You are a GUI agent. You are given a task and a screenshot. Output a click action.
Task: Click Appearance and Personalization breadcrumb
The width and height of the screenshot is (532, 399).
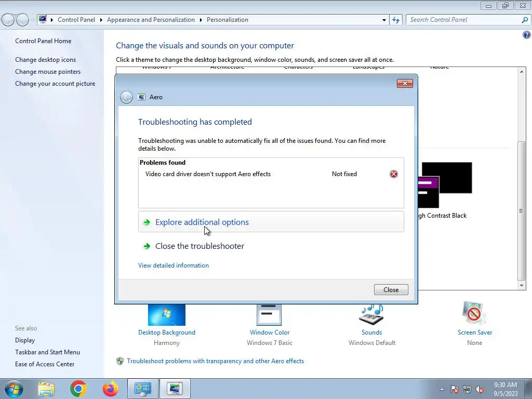click(151, 20)
